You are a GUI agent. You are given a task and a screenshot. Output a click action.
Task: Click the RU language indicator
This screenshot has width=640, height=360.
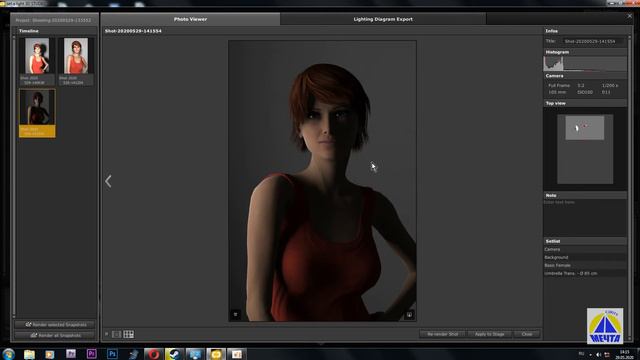click(x=581, y=353)
